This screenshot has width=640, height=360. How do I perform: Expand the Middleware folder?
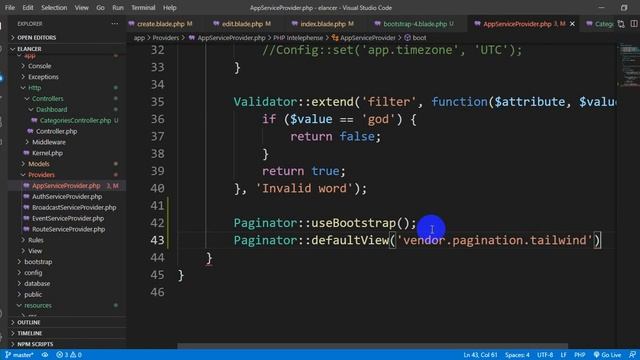click(49, 142)
